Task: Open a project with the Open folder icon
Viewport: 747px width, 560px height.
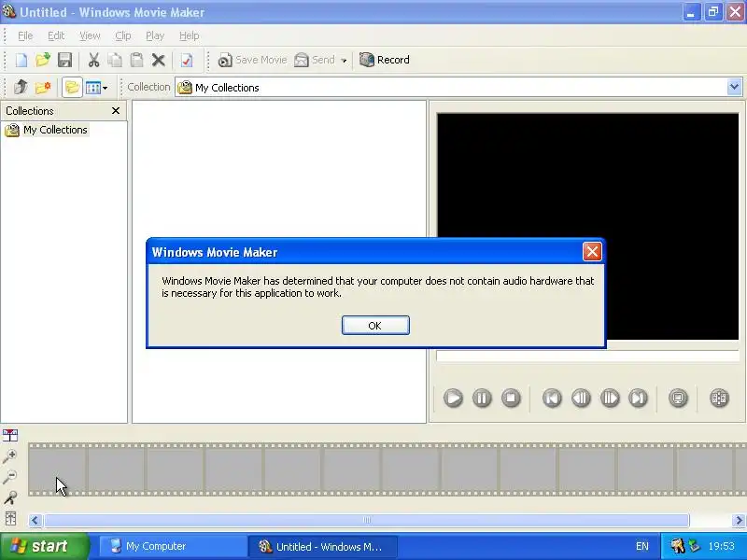Action: [x=43, y=60]
